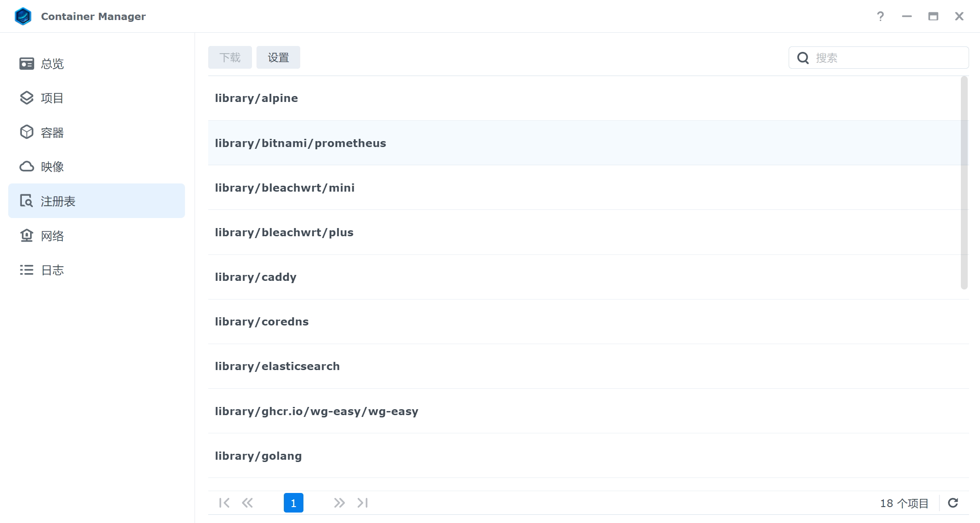Go to the previous page double arrow
The image size is (980, 523).
(247, 503)
